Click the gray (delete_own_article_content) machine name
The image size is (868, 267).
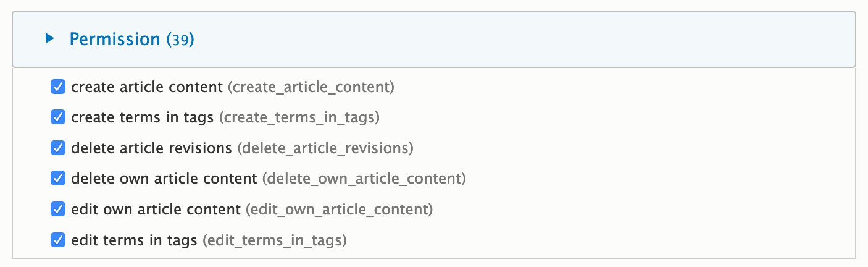364,179
